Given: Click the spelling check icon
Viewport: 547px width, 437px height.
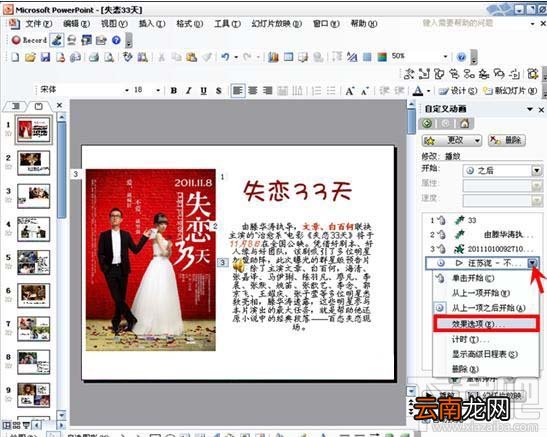Looking at the screenshot, I should click(x=128, y=57).
